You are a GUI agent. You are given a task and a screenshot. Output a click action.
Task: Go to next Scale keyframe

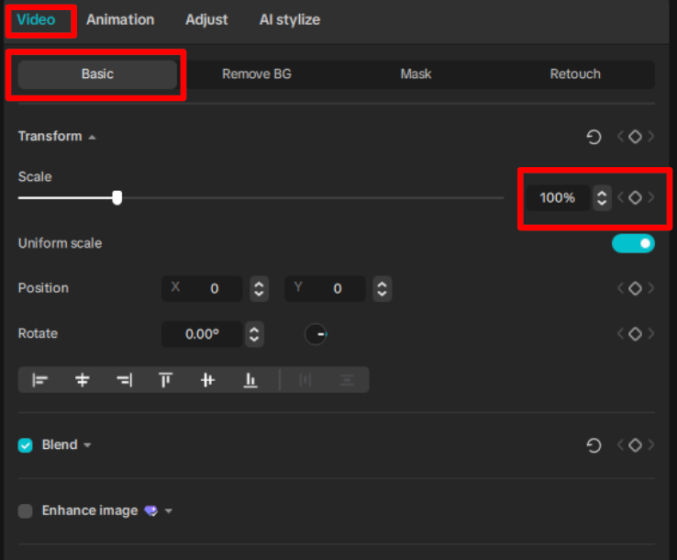click(650, 198)
